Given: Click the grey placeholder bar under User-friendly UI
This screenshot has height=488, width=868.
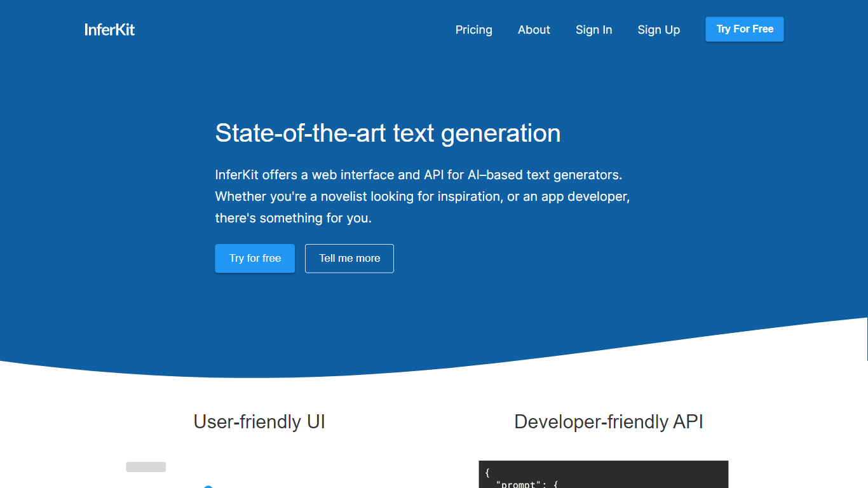Looking at the screenshot, I should point(146,467).
